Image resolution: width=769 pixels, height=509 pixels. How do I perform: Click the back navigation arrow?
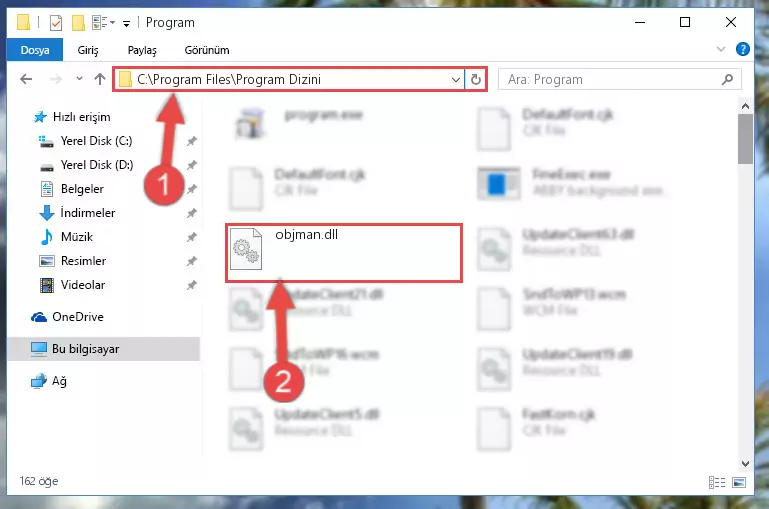[26, 79]
